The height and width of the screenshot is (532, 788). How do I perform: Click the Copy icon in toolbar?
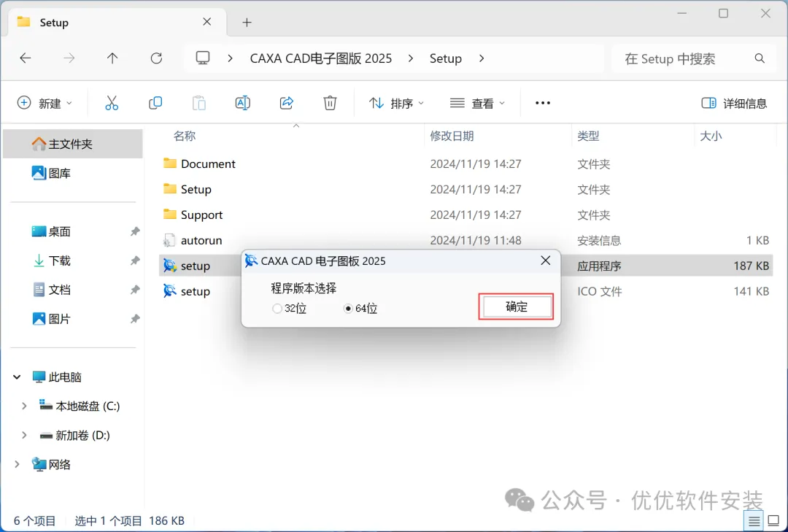[155, 103]
